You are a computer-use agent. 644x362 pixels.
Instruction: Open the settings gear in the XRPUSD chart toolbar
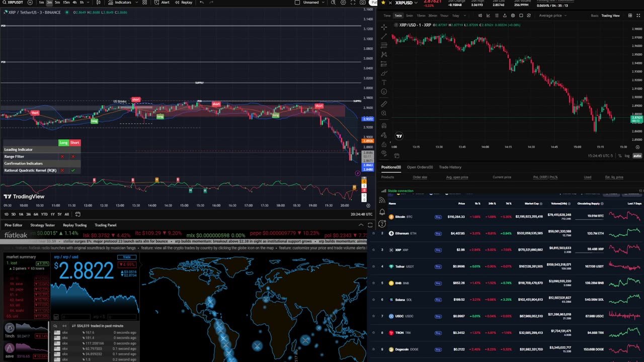[x=513, y=16]
